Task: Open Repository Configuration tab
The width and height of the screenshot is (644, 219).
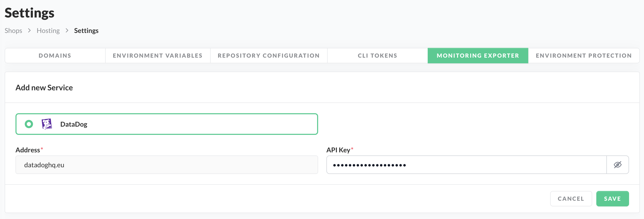Action: pyautogui.click(x=269, y=56)
